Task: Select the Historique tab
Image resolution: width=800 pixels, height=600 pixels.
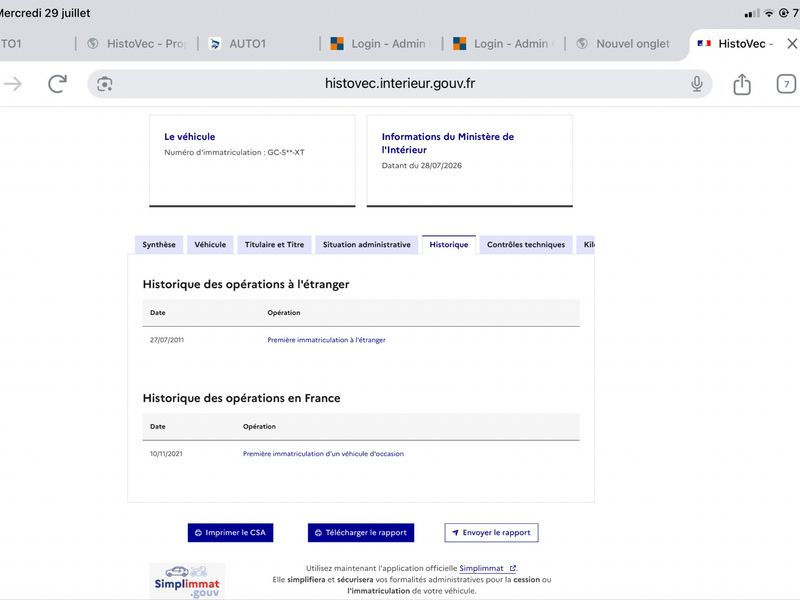Action: tap(449, 245)
